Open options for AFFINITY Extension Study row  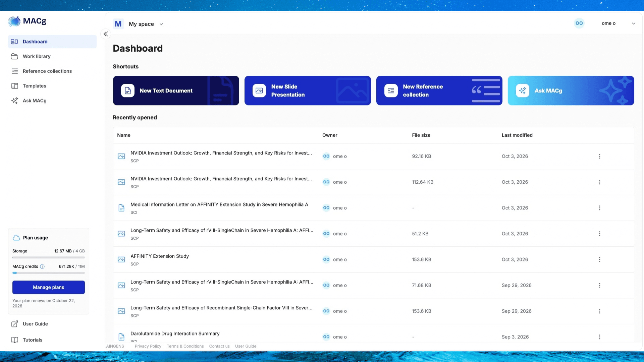[600, 259]
